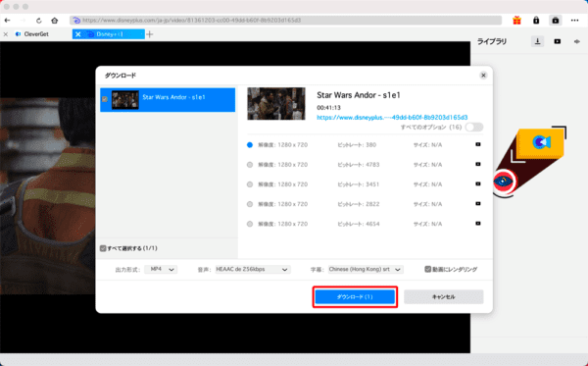Toggle the render into video checkbox
Viewport: 588px width, 366px height.
(428, 269)
